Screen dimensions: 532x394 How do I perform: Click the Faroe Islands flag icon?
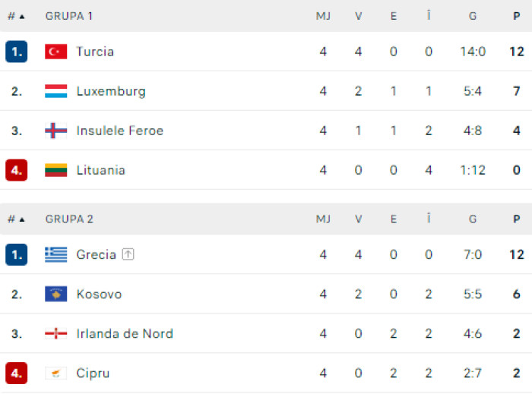click(x=56, y=131)
